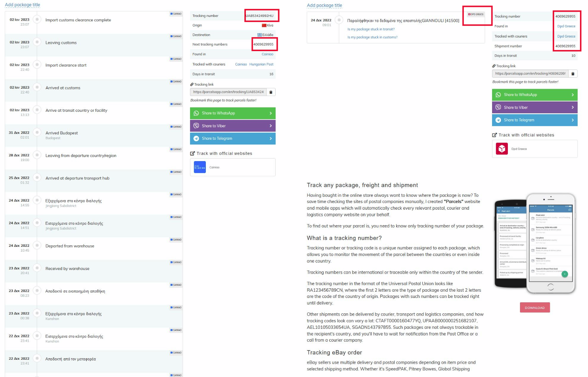
Task: Click Viber icon on the Cainiao tracking page
Action: [196, 126]
